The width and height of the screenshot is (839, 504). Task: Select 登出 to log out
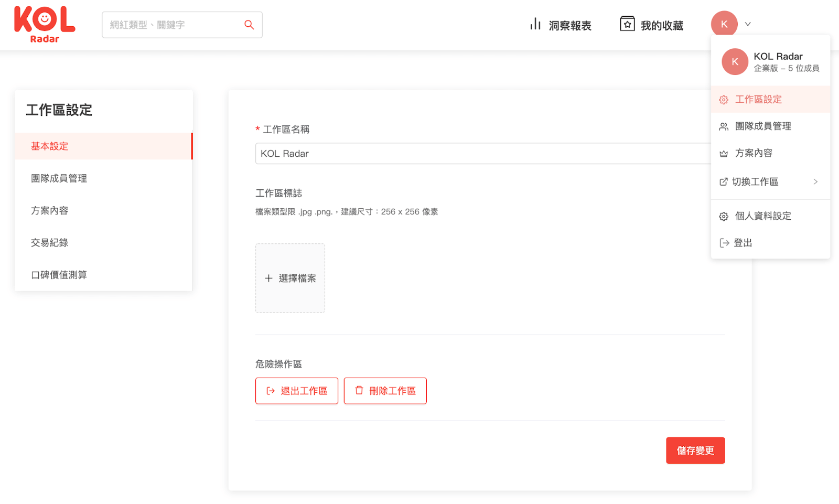point(770,243)
